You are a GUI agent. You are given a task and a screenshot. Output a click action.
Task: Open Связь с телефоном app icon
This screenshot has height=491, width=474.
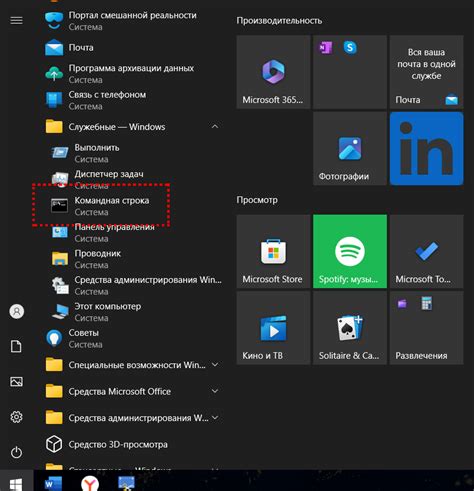(x=54, y=100)
